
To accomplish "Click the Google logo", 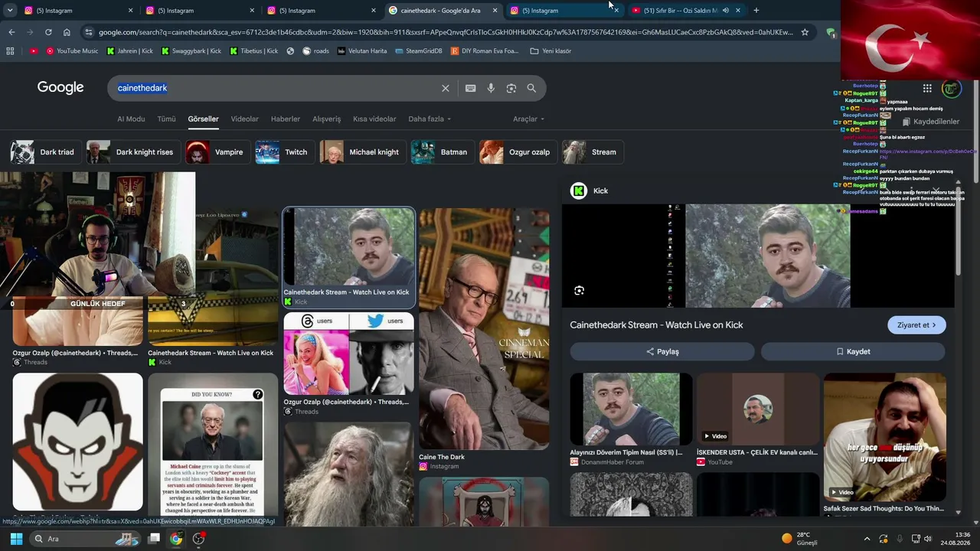I will (60, 87).
